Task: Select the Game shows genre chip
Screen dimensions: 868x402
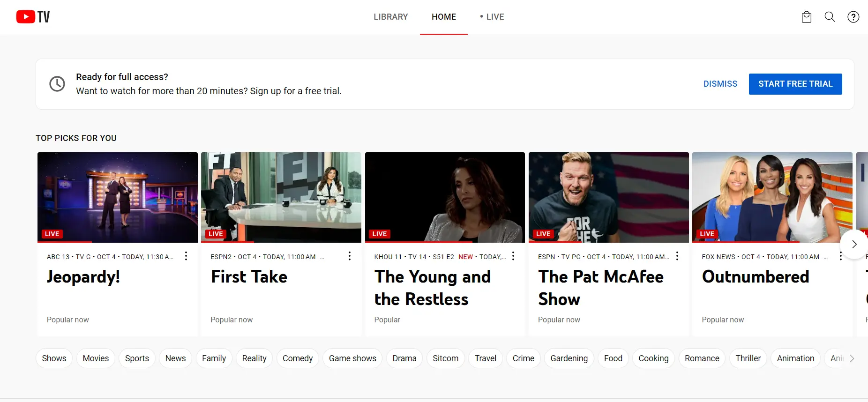Action: pos(352,358)
